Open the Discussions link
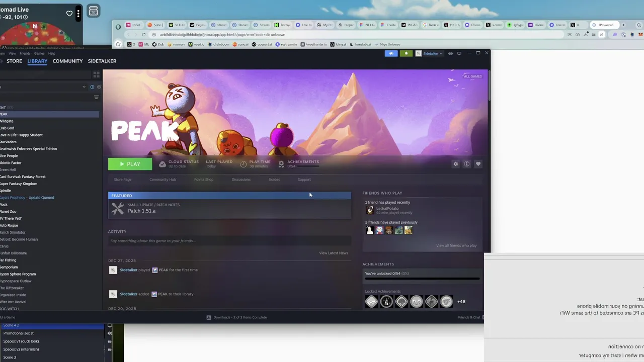Image resolution: width=644 pixels, height=362 pixels. pos(241,179)
